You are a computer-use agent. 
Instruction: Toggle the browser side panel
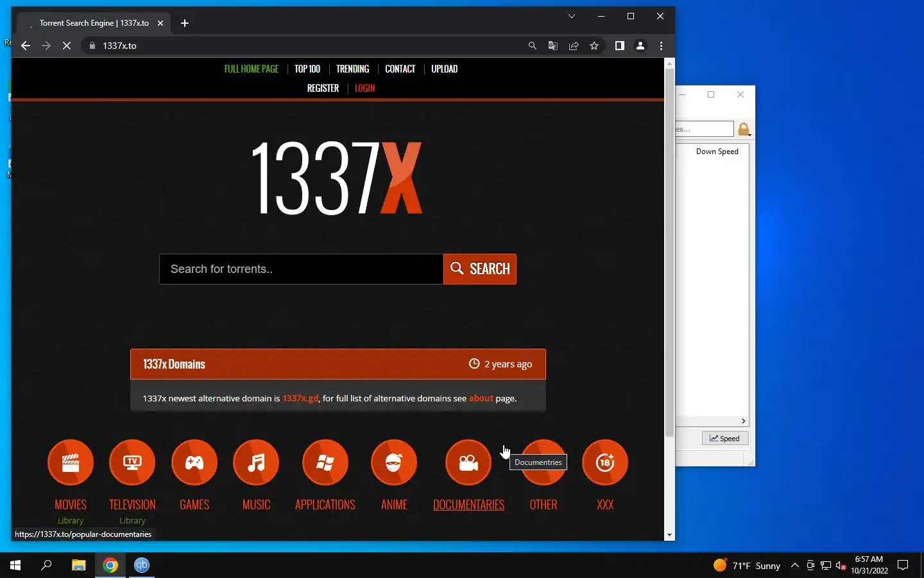tap(619, 46)
